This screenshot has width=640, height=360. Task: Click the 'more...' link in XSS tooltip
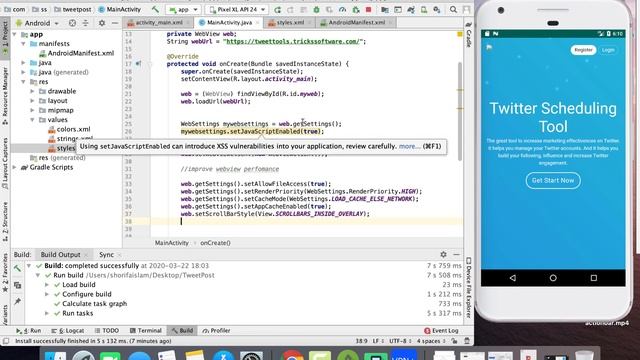click(x=409, y=146)
